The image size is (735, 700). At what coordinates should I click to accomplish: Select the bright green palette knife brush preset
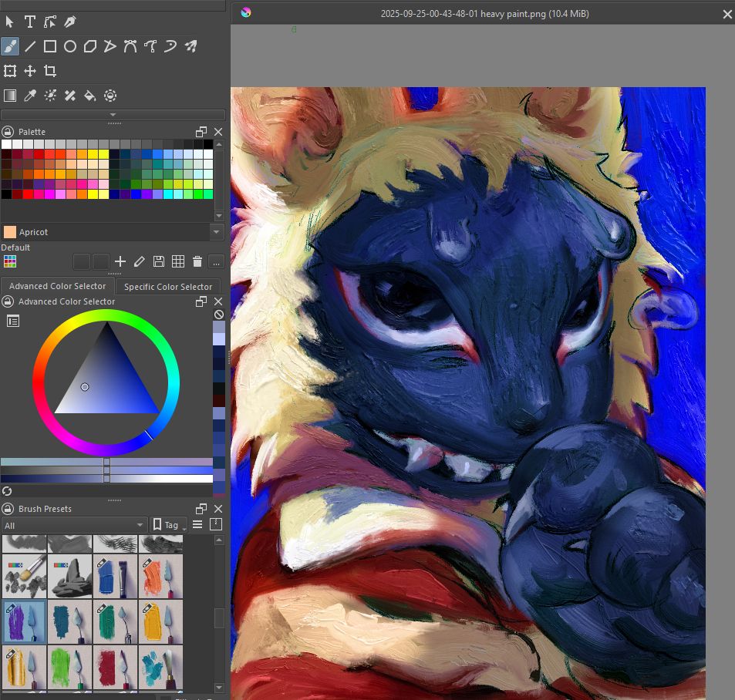coord(70,667)
